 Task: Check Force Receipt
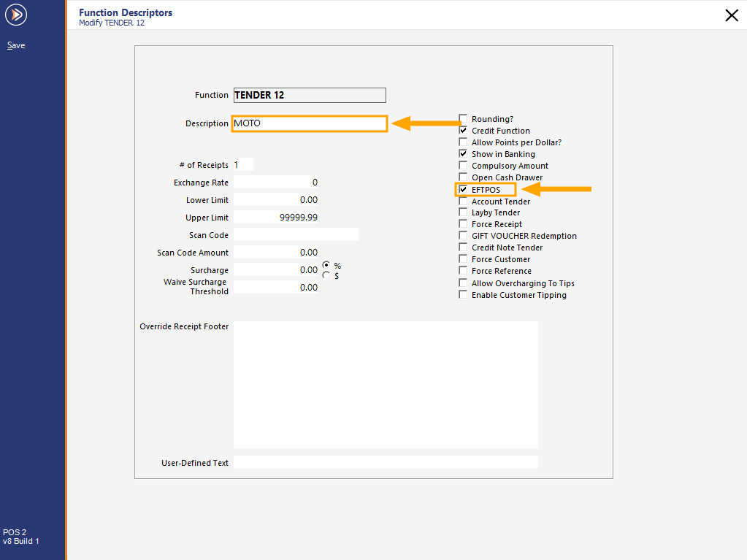(463, 223)
